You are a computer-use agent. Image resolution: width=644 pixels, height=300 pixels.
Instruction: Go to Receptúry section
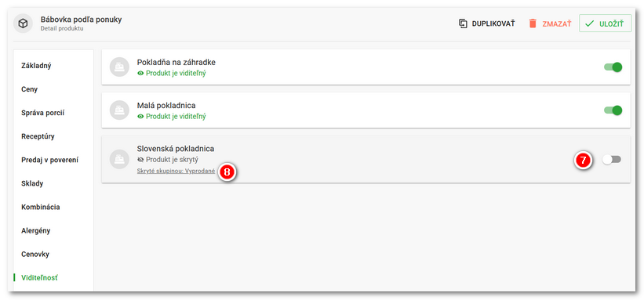(x=38, y=136)
